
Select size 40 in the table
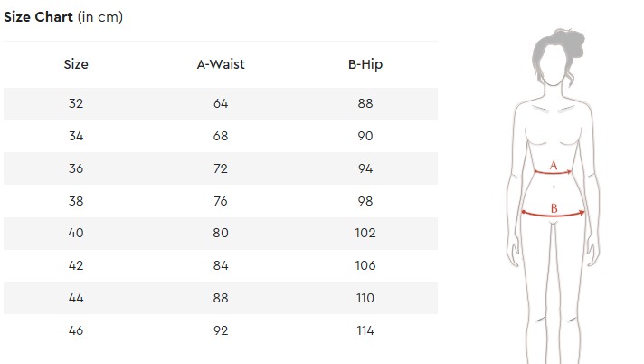tap(76, 233)
